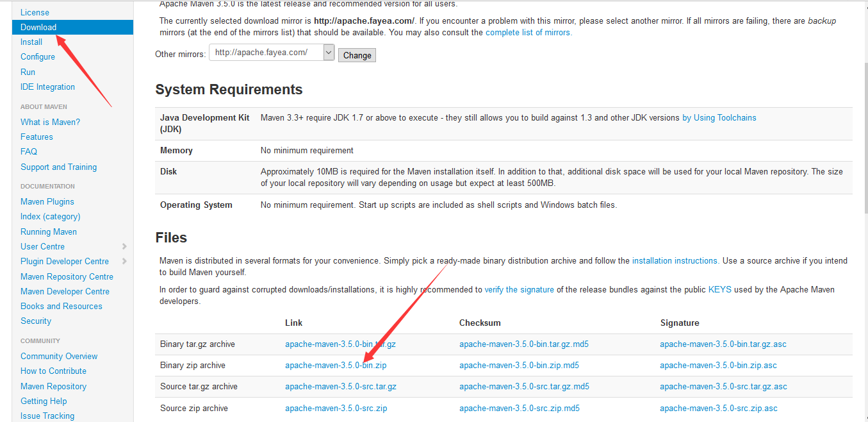Open the public KEYS link
Image resolution: width=868 pixels, height=422 pixels.
click(x=720, y=289)
